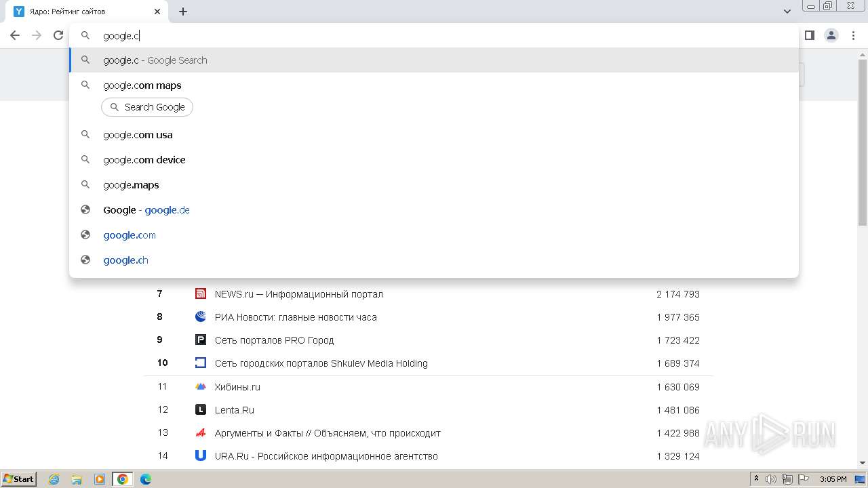The width and height of the screenshot is (868, 488).
Task: Switch to the Ядро: Рейтинг сайтов tab
Action: click(87, 12)
